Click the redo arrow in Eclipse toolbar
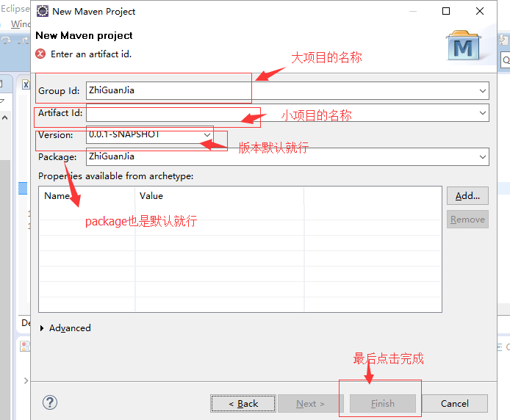Image resolution: width=510 pixels, height=420 pixels. point(6,40)
